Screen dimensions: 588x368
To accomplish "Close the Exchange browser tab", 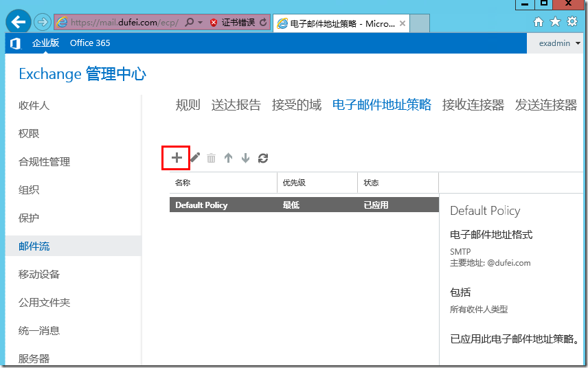I will click(x=403, y=23).
